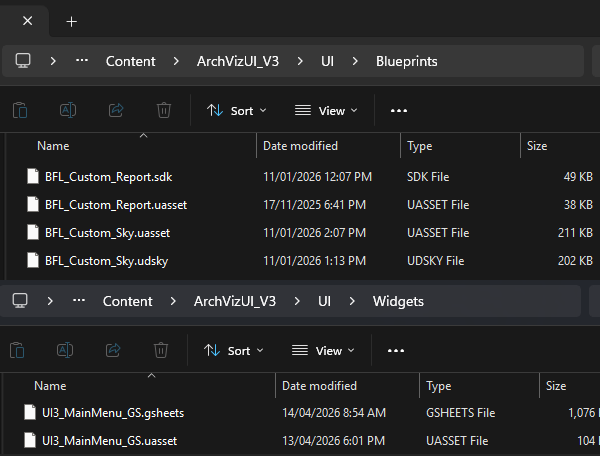Select UI3_MainMenu_GS.gsheets file

pyautogui.click(x=112, y=413)
